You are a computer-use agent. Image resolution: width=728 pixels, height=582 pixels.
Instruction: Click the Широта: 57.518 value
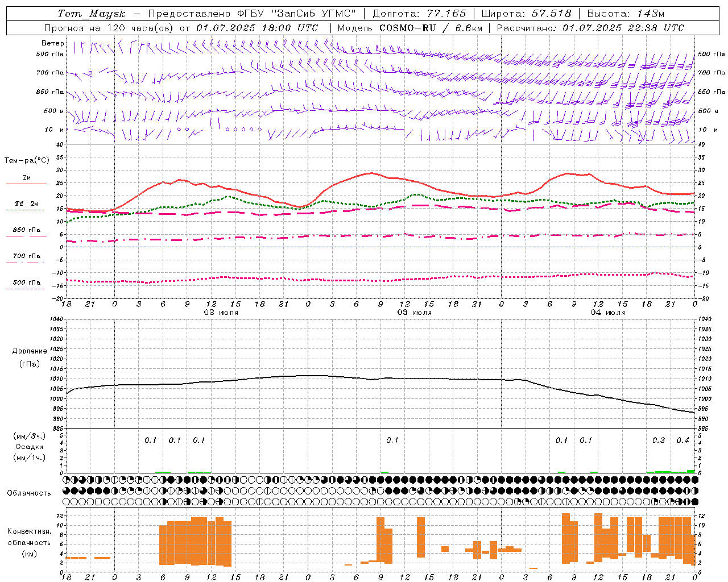pos(526,14)
